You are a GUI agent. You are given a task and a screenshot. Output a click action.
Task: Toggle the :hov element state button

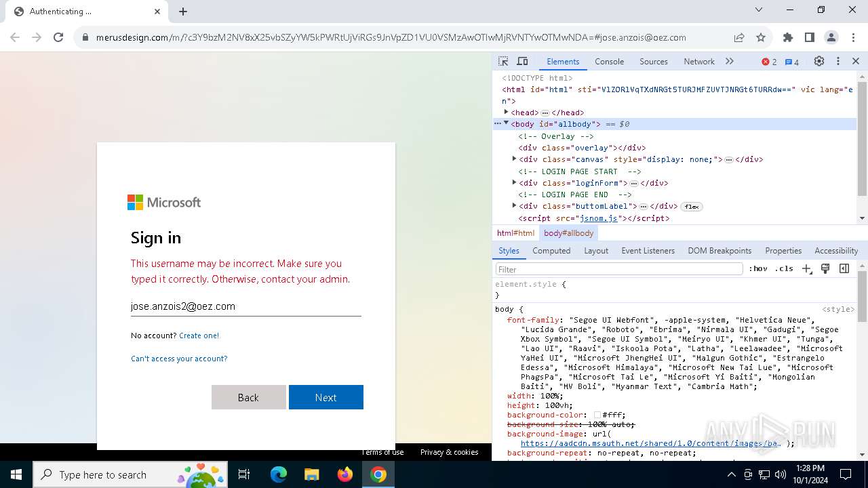point(758,268)
